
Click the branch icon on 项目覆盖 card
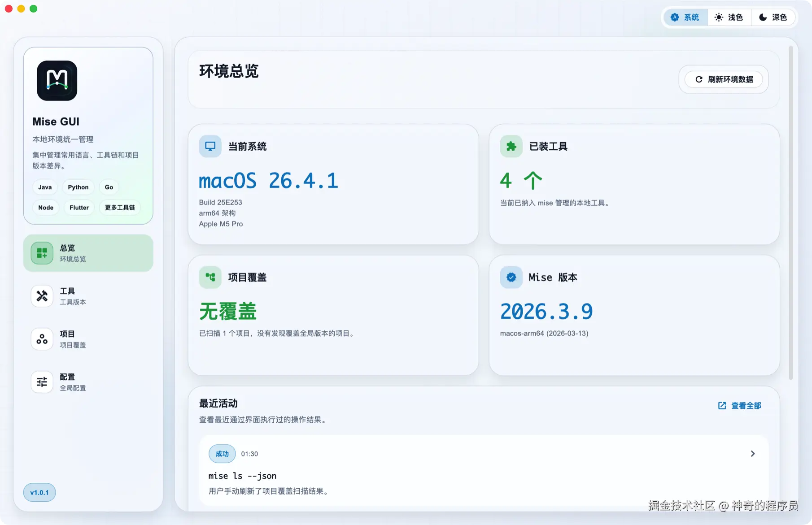click(210, 277)
